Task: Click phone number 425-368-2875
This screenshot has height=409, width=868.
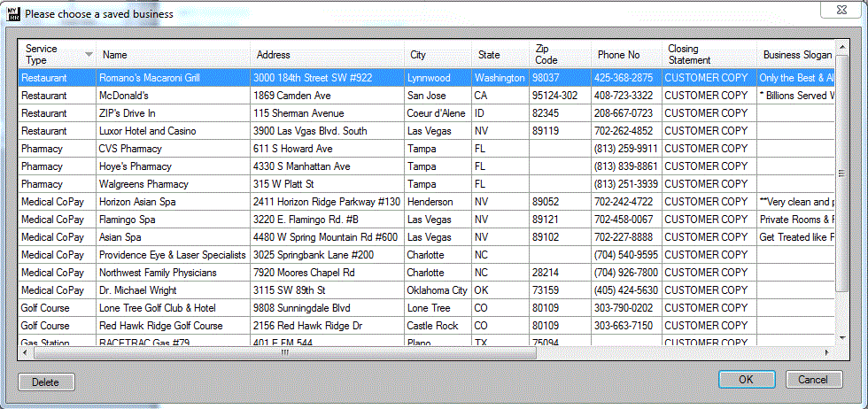Action: (x=626, y=78)
